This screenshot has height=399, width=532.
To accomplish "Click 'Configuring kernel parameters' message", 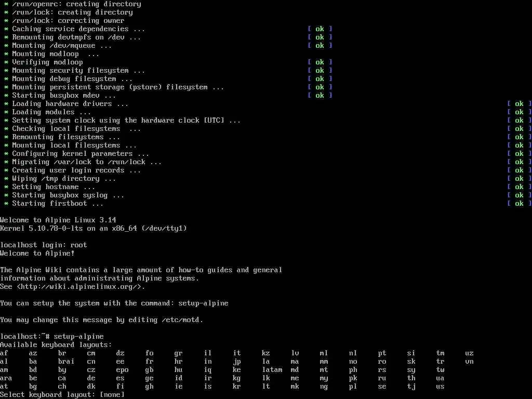I will [81, 154].
